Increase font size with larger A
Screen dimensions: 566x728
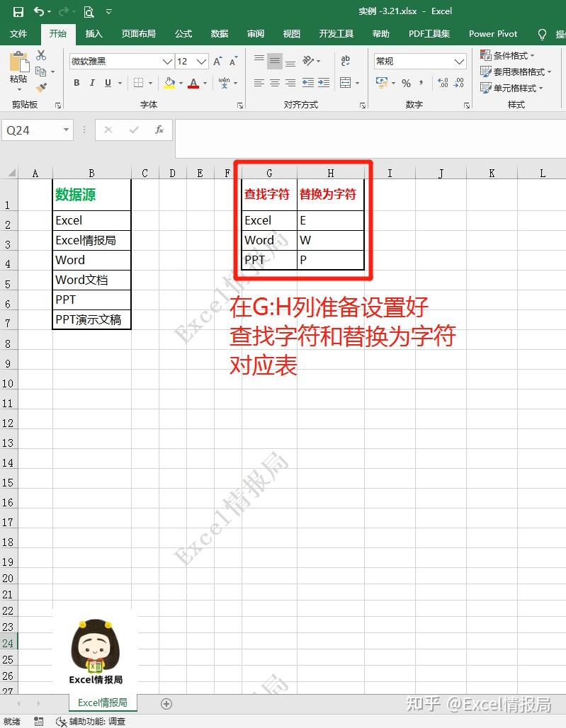(x=217, y=61)
